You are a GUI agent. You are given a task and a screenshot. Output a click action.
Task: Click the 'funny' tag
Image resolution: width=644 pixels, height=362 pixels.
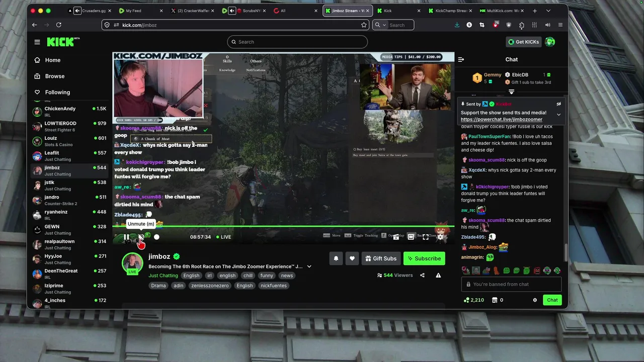267,276
